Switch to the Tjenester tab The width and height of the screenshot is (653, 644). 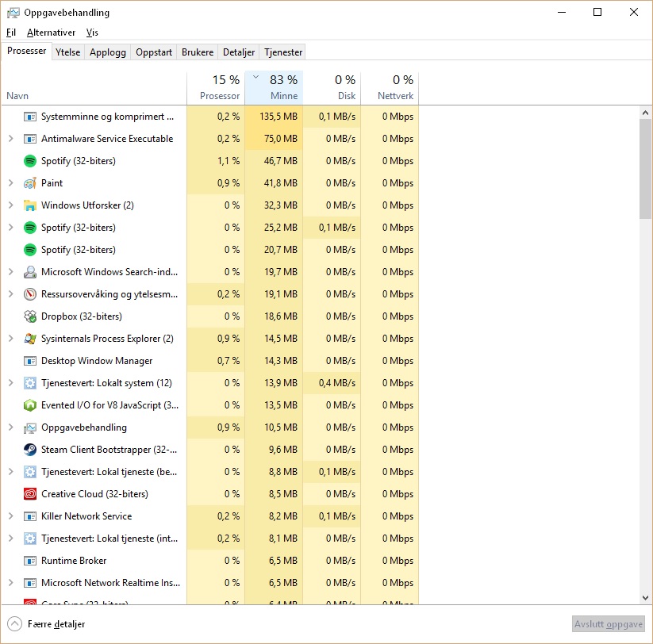point(283,52)
